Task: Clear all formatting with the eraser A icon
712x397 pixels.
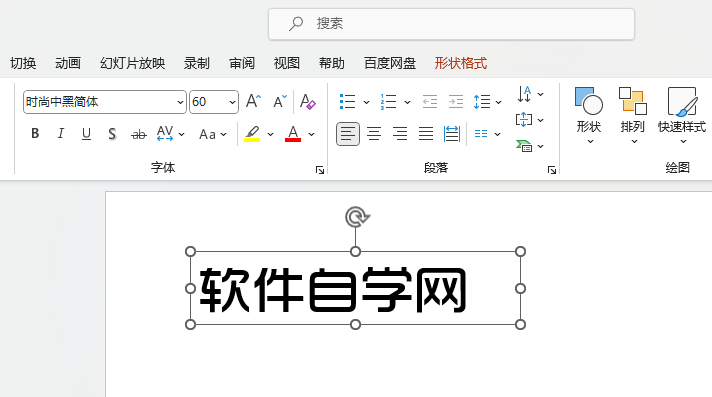Action: click(x=307, y=101)
